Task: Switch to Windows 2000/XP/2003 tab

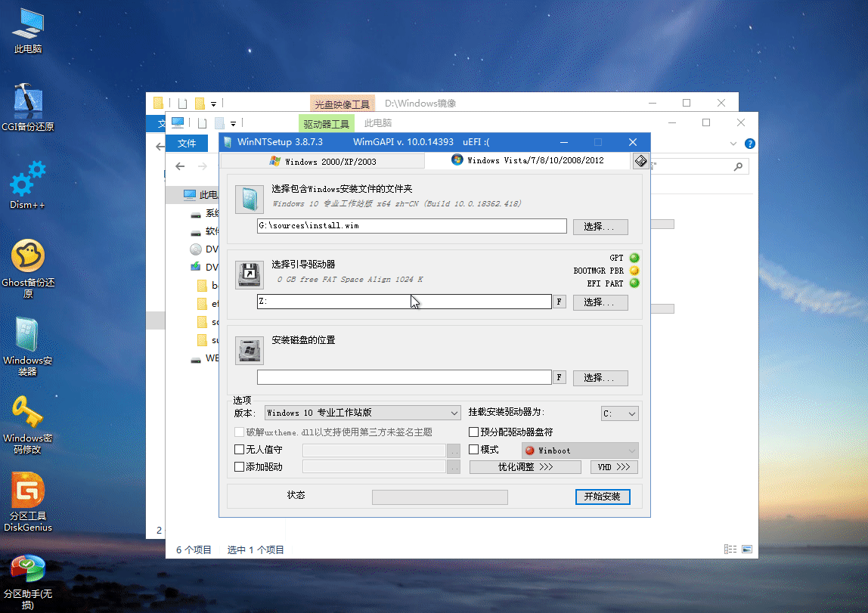Action: click(x=323, y=162)
